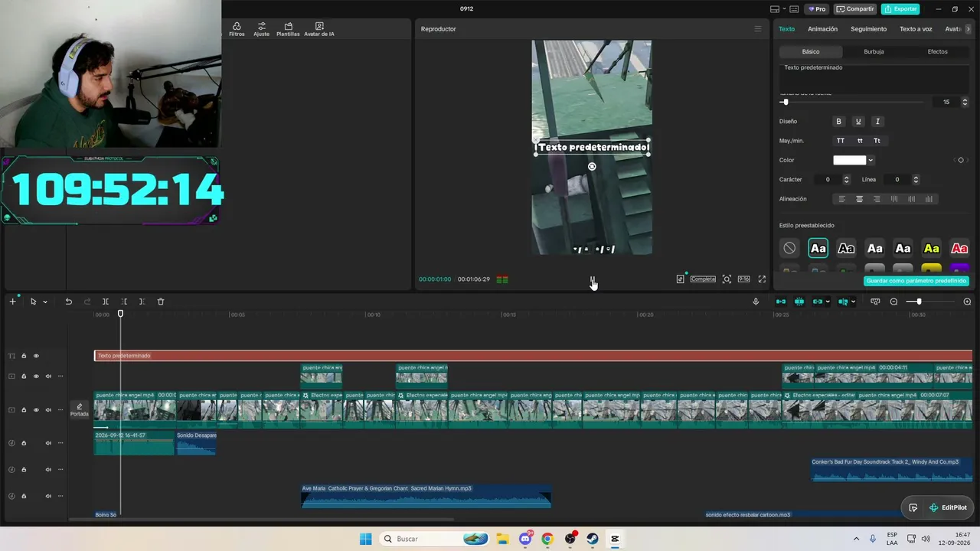Screen dimensions: 980x551
Task: Enter fullscreen preview in Reproductor
Action: [762, 279]
